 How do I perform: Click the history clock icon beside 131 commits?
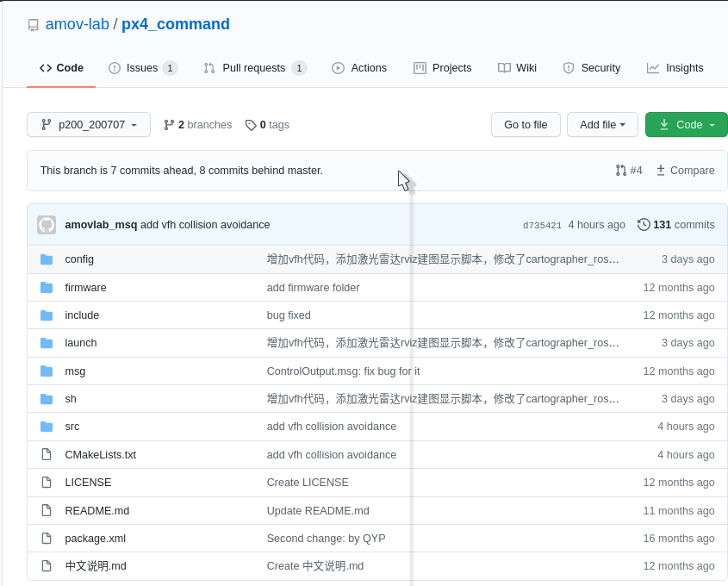[x=644, y=225]
